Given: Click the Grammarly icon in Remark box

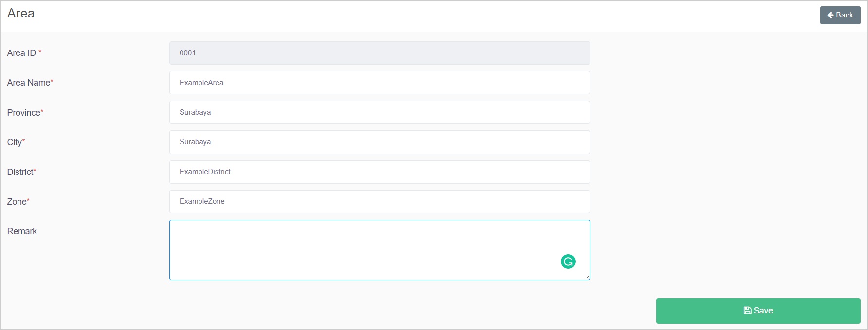Looking at the screenshot, I should [568, 261].
